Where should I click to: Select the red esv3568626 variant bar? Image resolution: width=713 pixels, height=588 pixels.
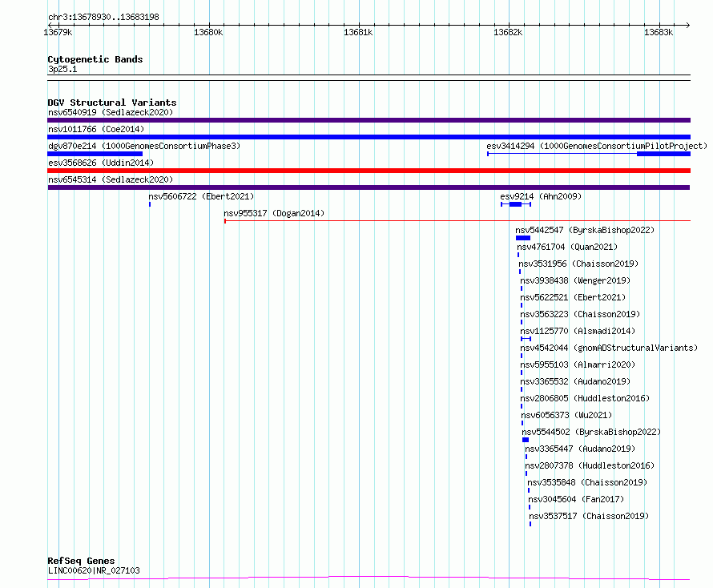(x=369, y=171)
